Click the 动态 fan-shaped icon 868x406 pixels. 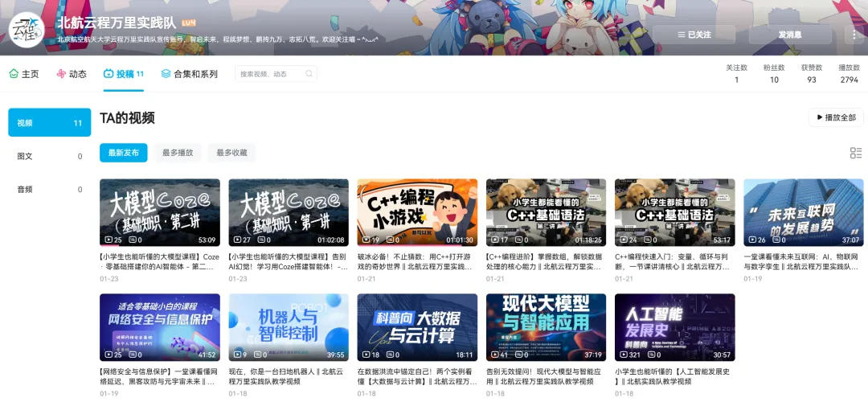(61, 74)
